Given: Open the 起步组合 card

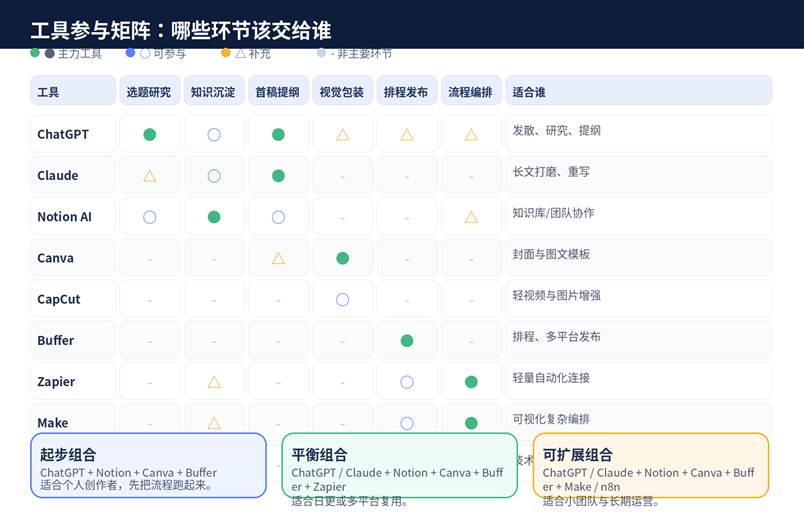Looking at the screenshot, I should pos(148,465).
